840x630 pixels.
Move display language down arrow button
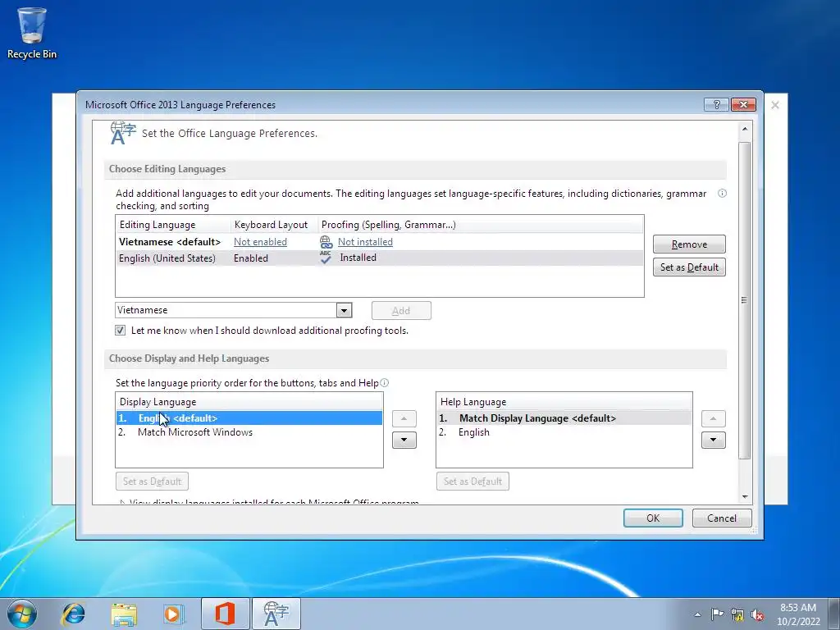point(404,440)
